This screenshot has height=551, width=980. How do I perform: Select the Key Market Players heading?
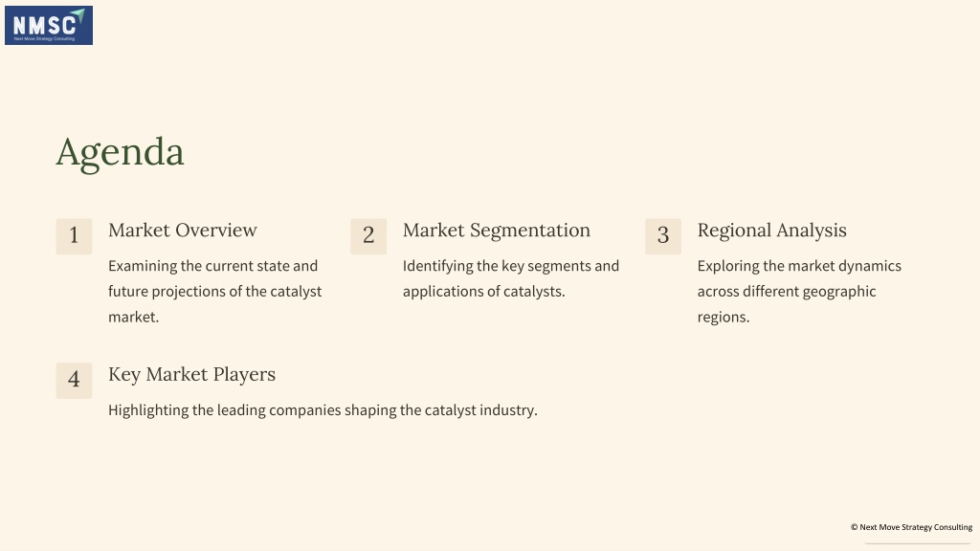[191, 374]
